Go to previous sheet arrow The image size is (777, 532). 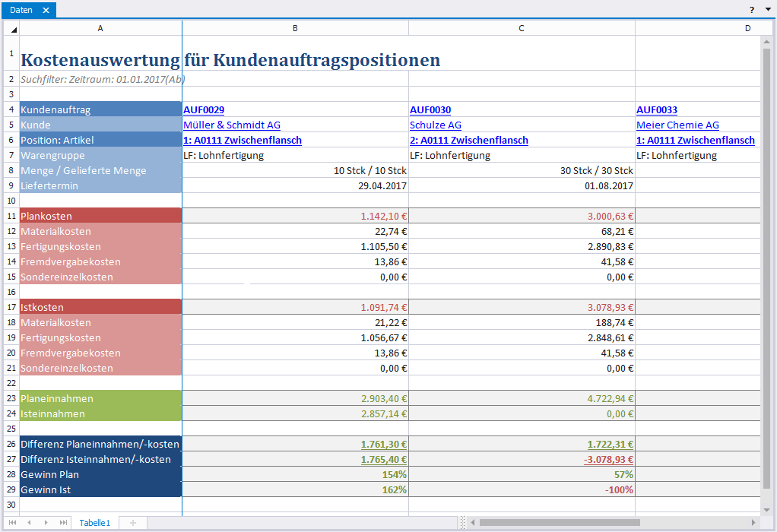(x=29, y=523)
